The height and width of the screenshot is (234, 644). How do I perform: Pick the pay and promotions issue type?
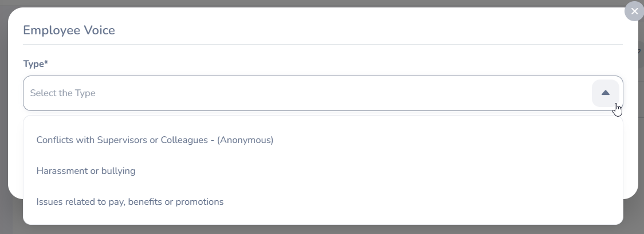point(130,201)
